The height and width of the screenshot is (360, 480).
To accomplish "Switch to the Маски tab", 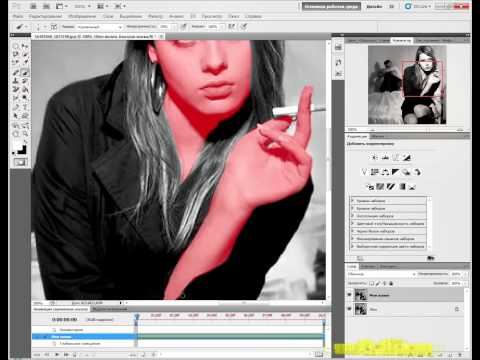I will click(x=378, y=136).
